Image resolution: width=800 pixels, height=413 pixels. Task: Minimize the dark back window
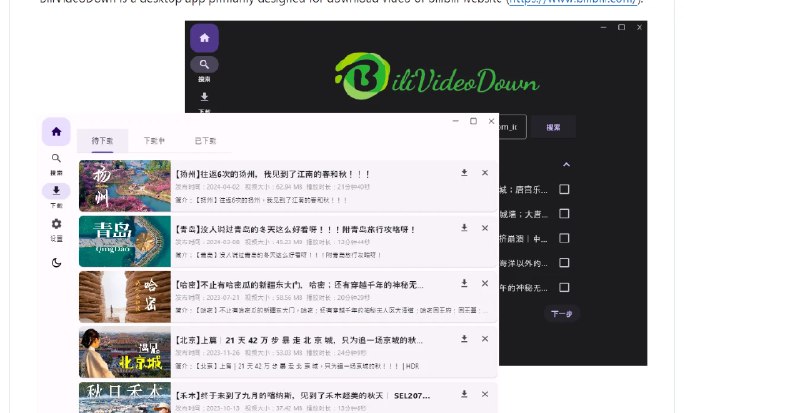[604, 27]
